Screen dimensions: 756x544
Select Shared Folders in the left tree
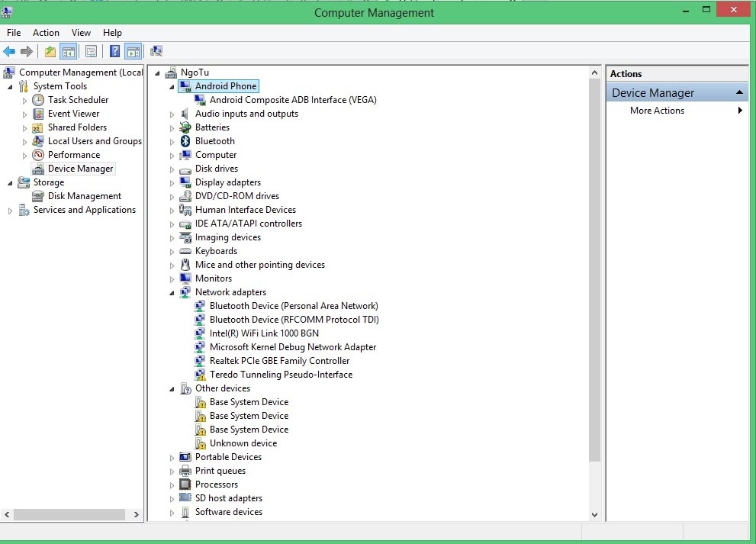pos(77,127)
